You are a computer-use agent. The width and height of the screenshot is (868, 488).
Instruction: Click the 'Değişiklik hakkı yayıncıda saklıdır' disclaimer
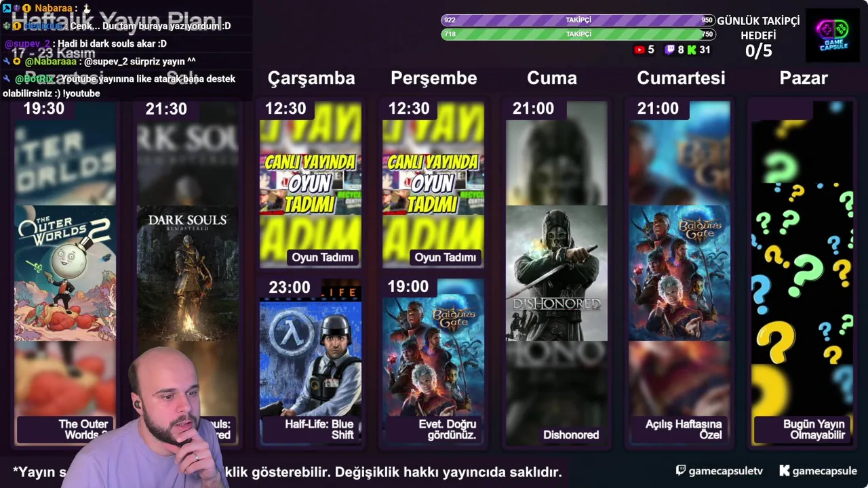click(x=448, y=472)
